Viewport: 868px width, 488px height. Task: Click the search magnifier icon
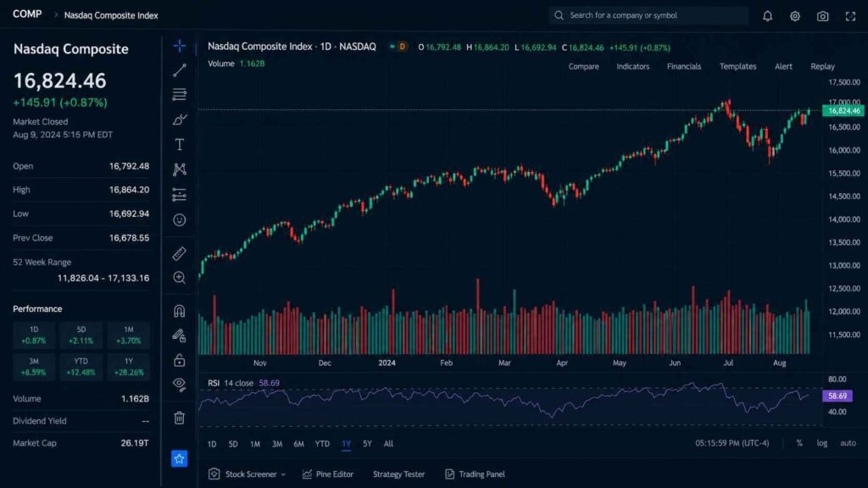[559, 15]
